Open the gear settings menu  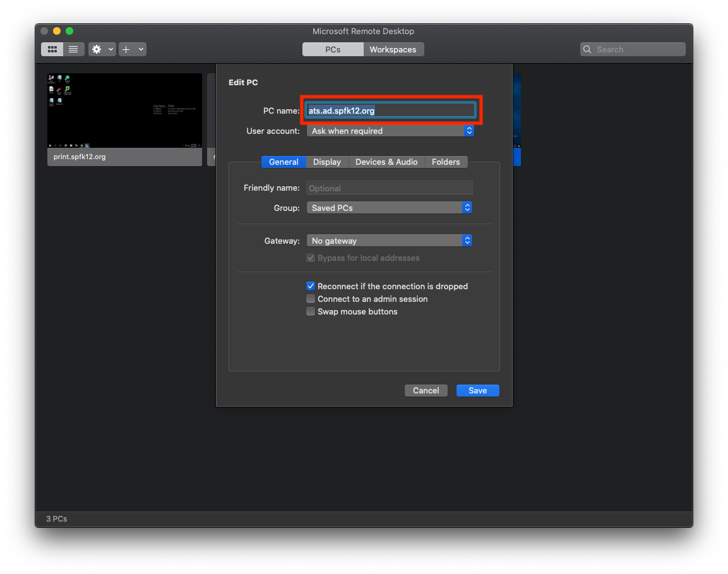[x=97, y=49]
